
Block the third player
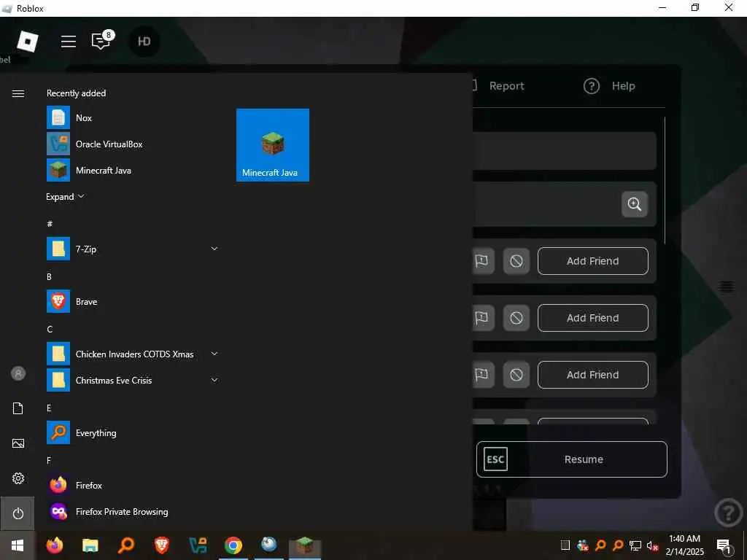coord(516,375)
